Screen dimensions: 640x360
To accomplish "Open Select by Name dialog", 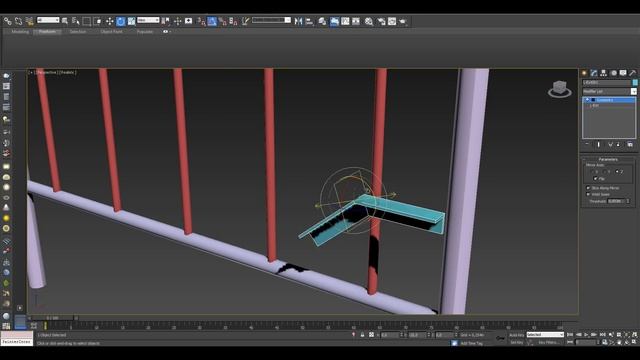I will 76,21.
